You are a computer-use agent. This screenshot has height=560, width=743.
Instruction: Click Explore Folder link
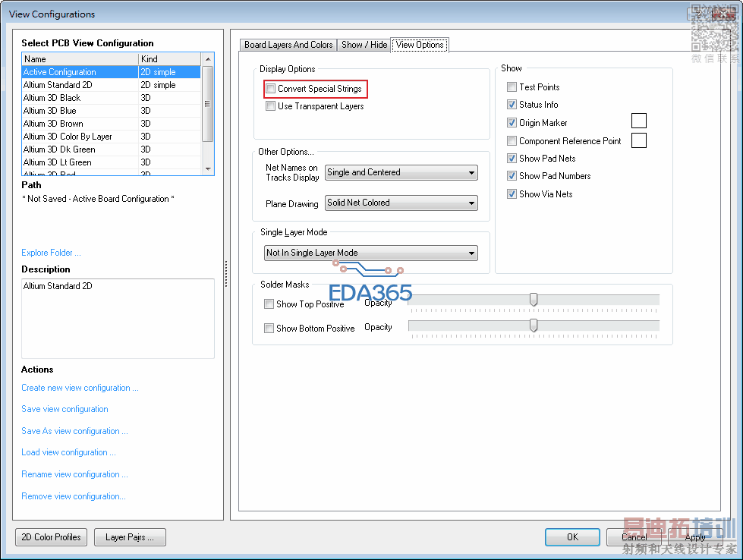51,253
